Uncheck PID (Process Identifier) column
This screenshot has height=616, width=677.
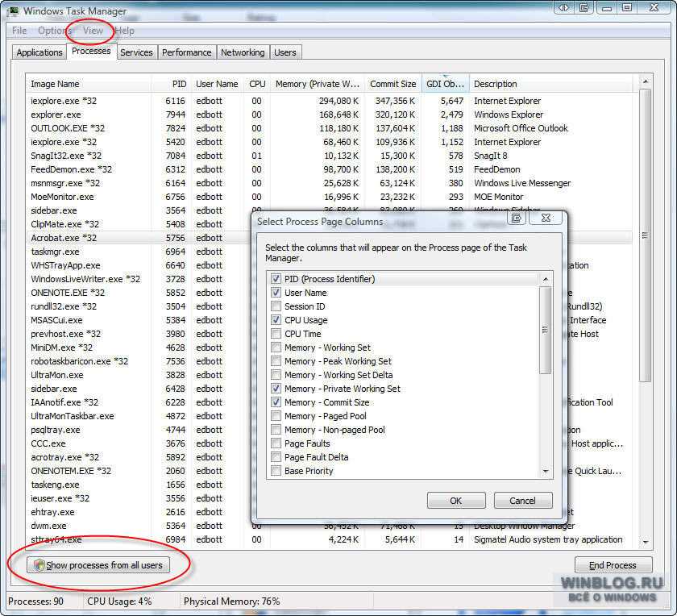click(276, 279)
